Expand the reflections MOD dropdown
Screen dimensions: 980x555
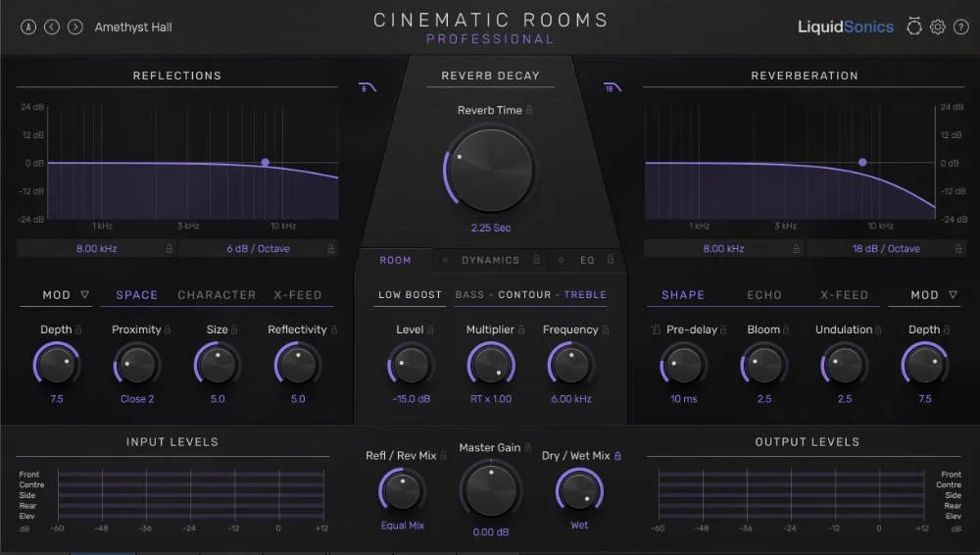[84, 295]
